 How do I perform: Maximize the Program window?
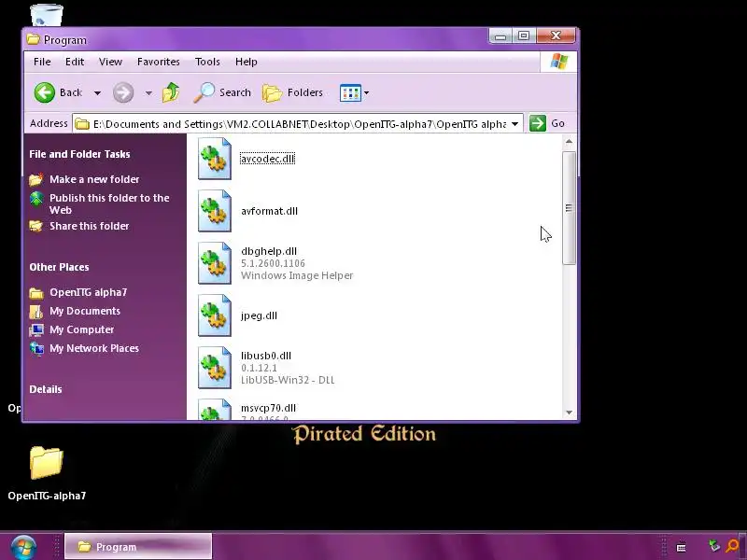(x=524, y=35)
